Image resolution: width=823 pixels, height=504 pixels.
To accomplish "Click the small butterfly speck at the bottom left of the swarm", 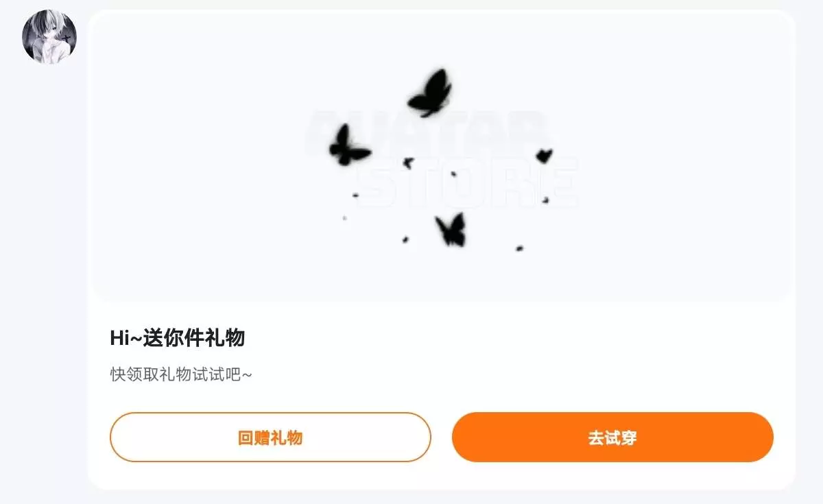I will (x=405, y=240).
